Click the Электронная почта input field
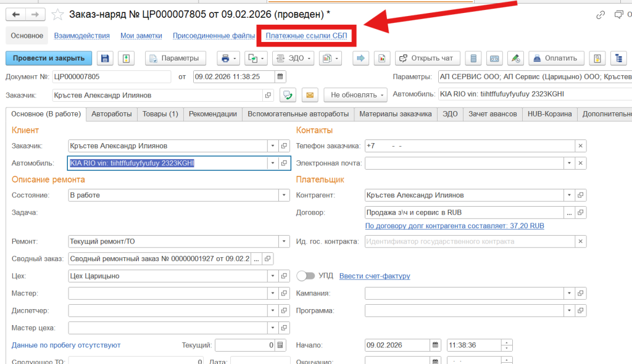The image size is (632, 364). click(463, 163)
